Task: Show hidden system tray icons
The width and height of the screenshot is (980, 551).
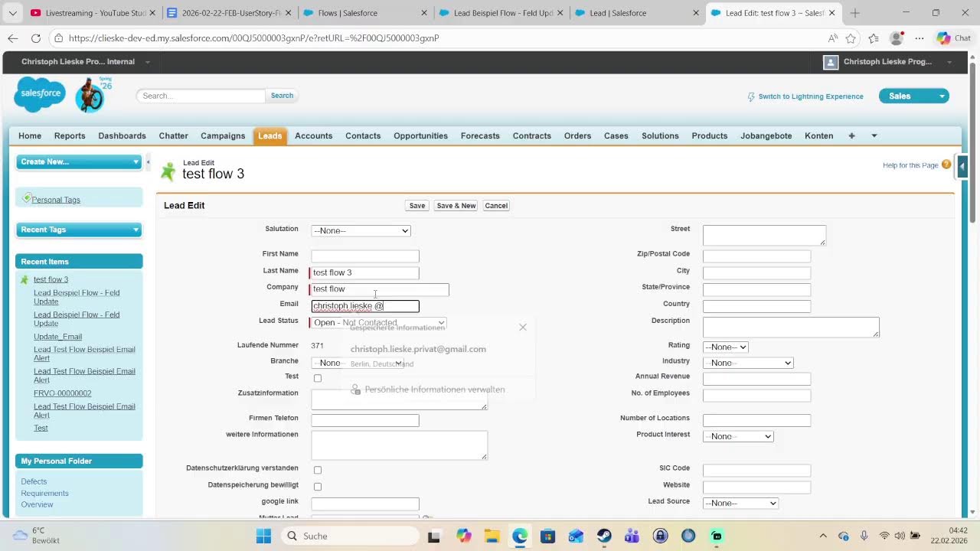Action: pyautogui.click(x=823, y=536)
